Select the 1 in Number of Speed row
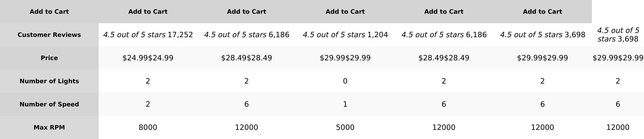The height and width of the screenshot is (139, 644). click(345, 104)
